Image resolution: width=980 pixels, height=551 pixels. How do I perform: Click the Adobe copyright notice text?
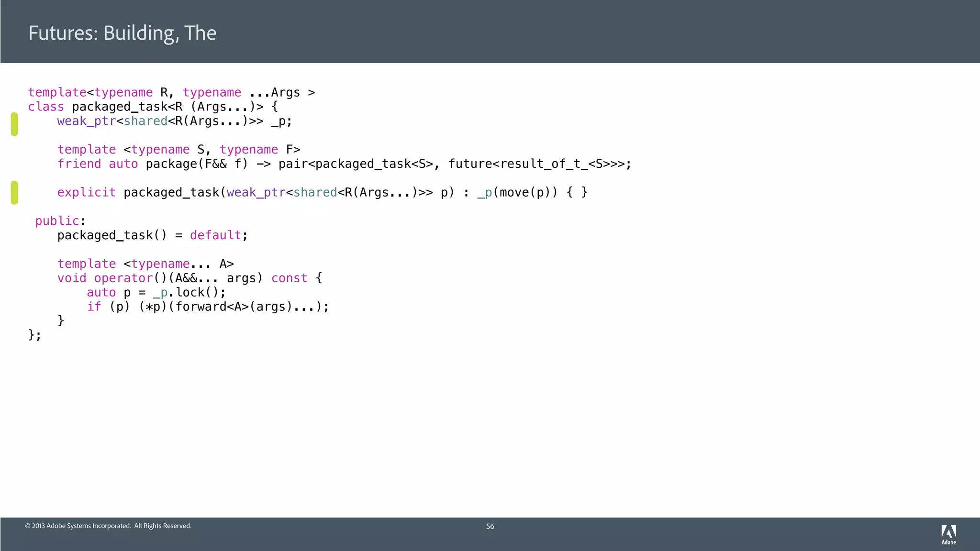(x=108, y=526)
